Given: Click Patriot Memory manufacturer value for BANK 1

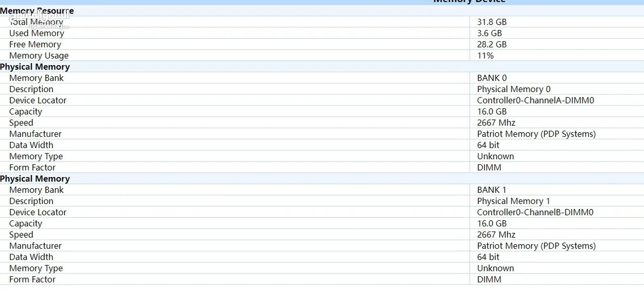Looking at the screenshot, I should [536, 246].
